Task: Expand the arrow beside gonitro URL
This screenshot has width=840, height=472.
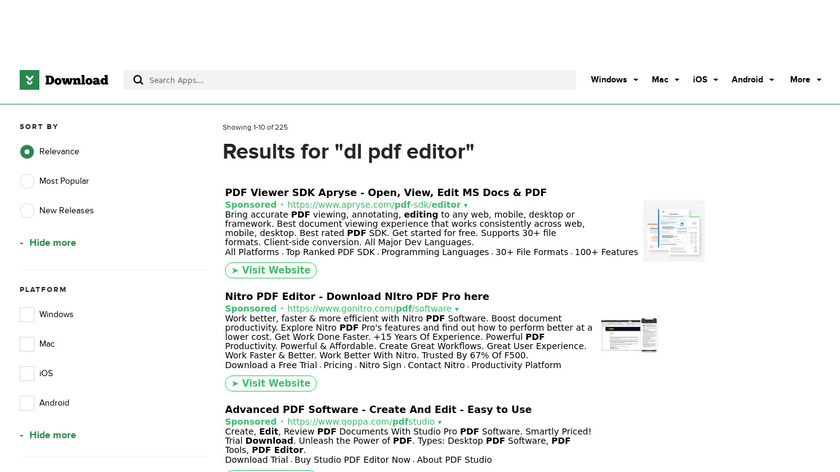Action: 457,309
